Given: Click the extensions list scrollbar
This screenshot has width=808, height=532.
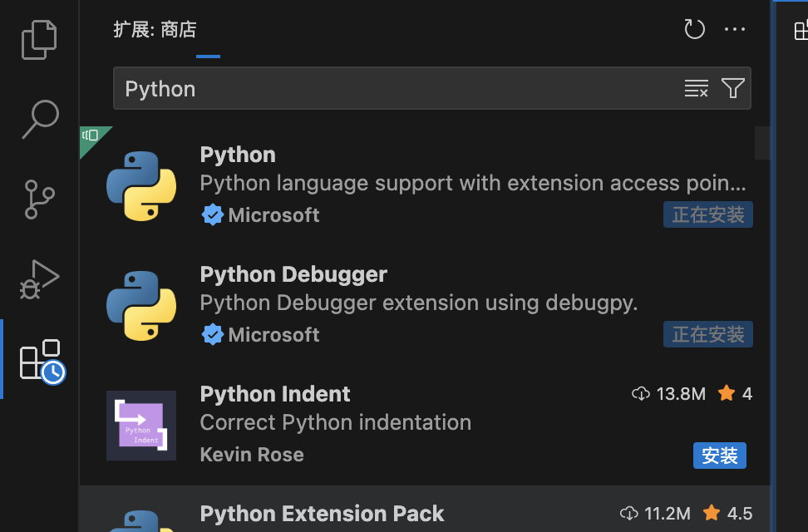Looking at the screenshot, I should tap(762, 143).
